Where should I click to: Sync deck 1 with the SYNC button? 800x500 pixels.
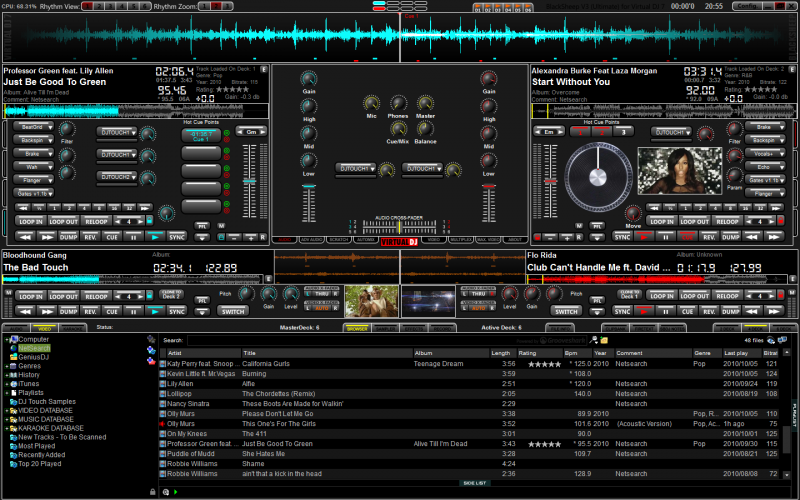[x=177, y=237]
